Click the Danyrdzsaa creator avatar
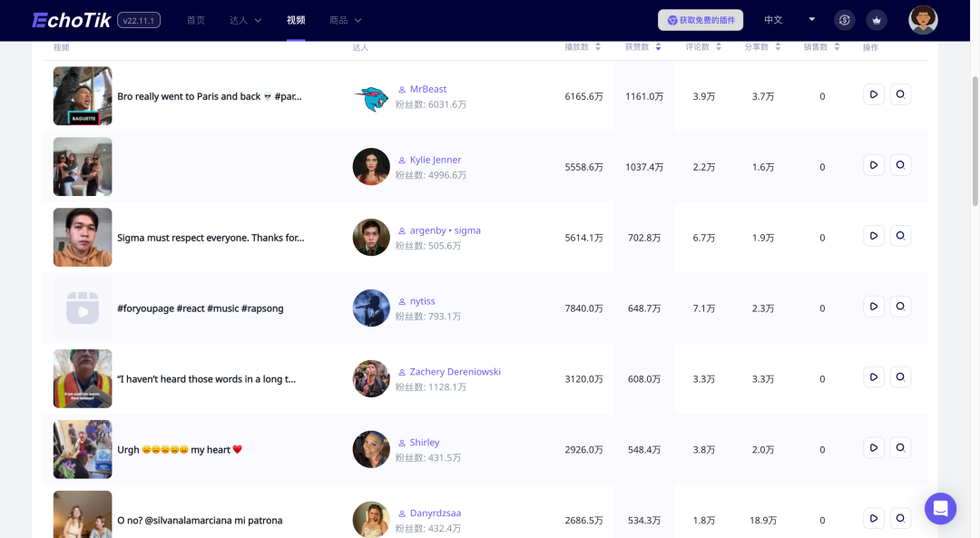The image size is (980, 538). (371, 520)
